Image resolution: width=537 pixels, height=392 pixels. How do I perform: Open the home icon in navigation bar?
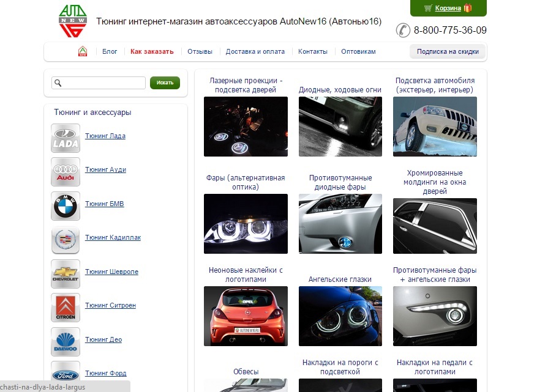tap(83, 51)
